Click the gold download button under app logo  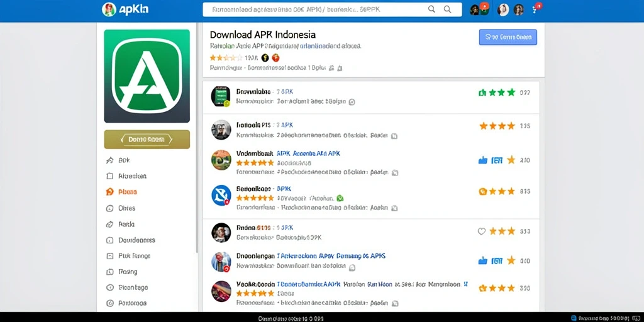(147, 139)
